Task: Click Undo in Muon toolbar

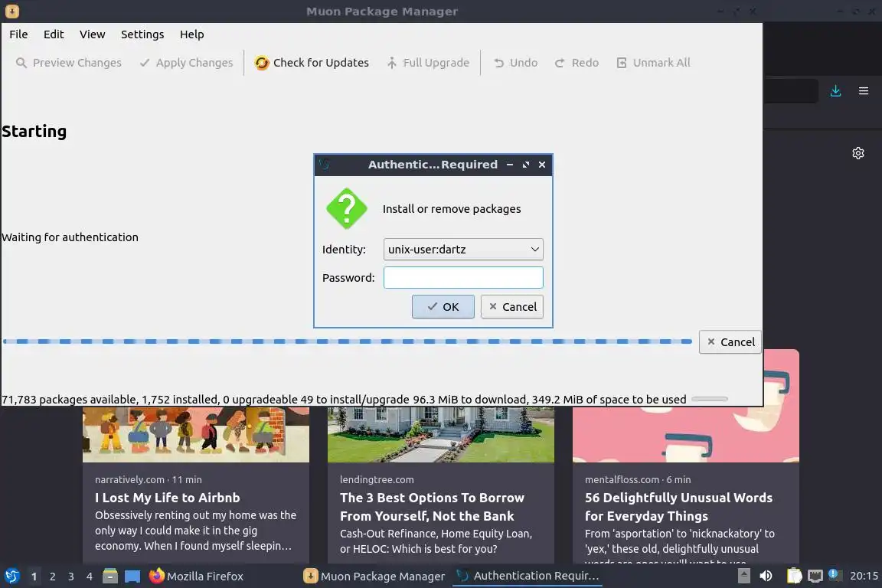Action: point(515,63)
